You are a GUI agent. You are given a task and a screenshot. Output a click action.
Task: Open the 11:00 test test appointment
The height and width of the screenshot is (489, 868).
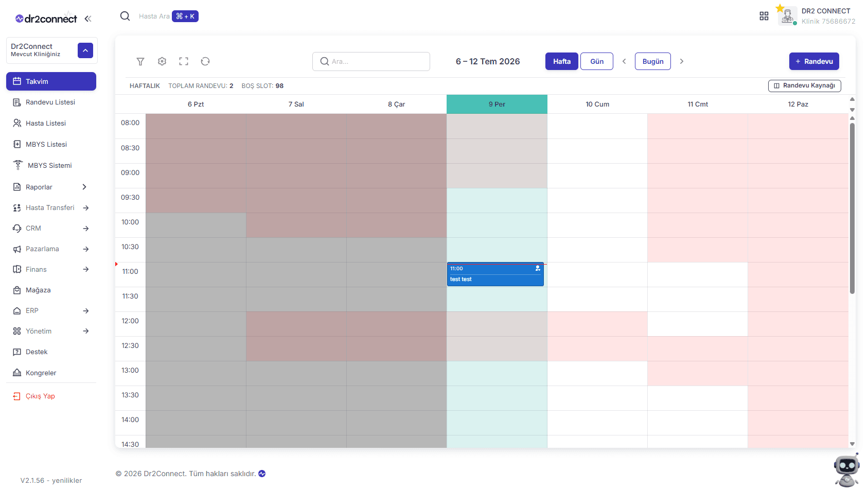tap(495, 274)
